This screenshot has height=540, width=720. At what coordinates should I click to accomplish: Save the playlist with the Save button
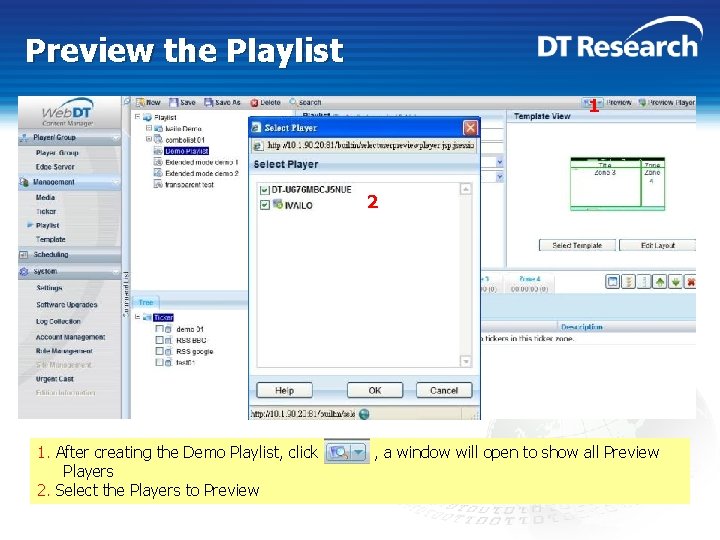[x=182, y=102]
